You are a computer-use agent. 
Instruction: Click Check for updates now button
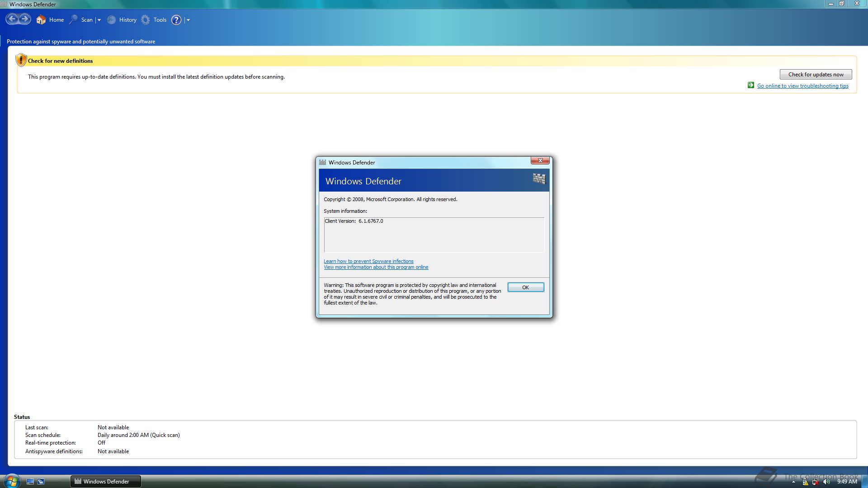tap(816, 75)
